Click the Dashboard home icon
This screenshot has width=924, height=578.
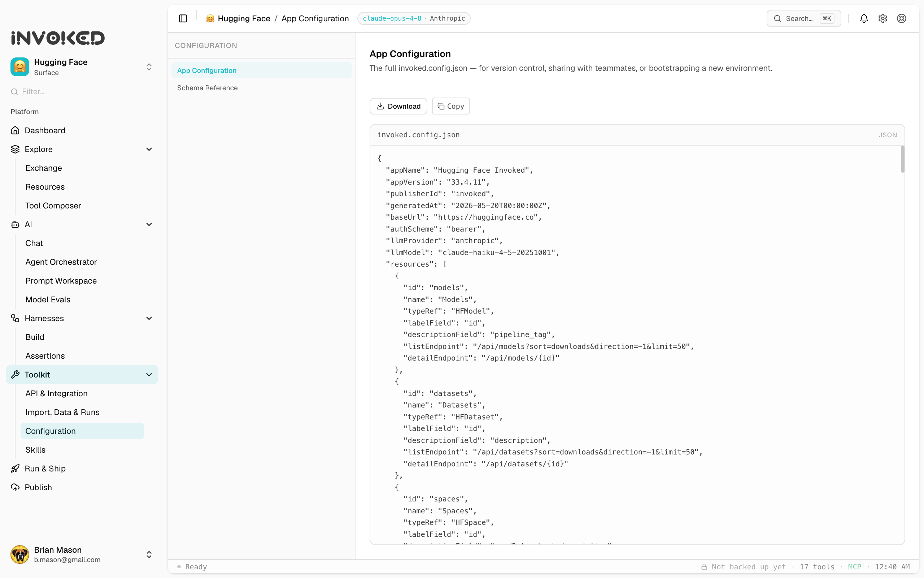pos(15,130)
